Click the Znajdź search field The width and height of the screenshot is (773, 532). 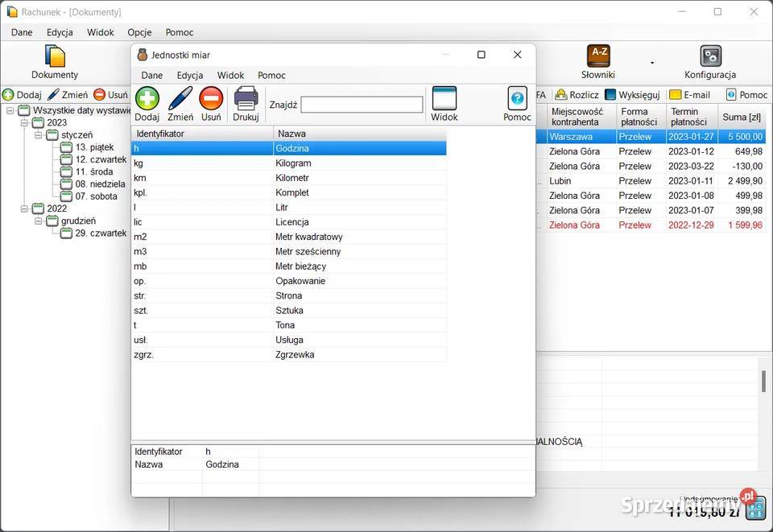[x=362, y=105]
